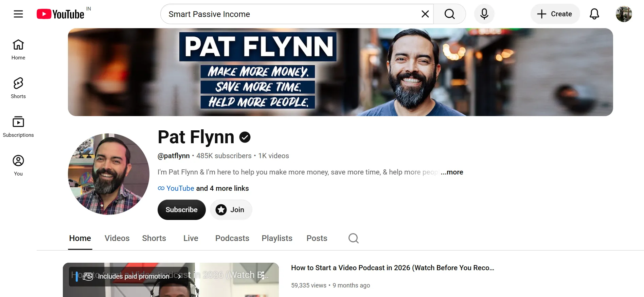Select the channel's Home tab
This screenshot has width=644, height=297.
80,238
